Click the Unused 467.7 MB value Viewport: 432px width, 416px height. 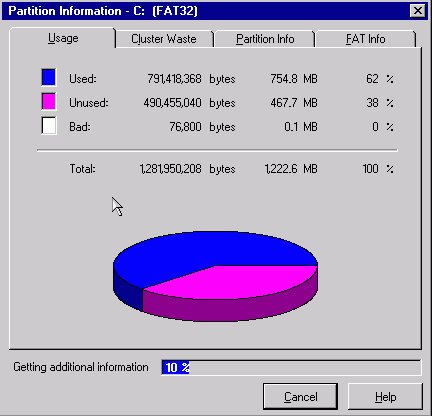(294, 103)
